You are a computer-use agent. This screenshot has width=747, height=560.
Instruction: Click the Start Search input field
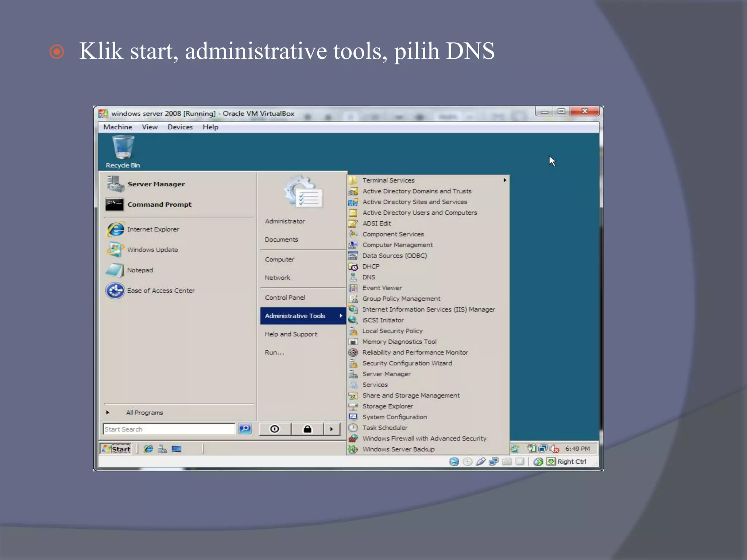169,429
